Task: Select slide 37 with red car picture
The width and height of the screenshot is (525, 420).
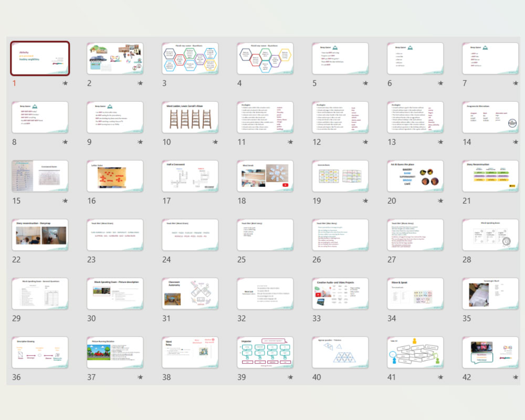Action: (115, 352)
